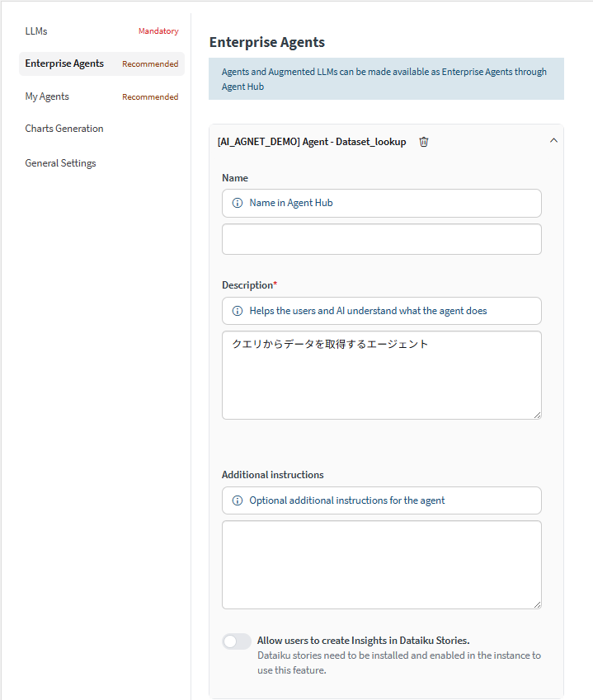Delete the Dataset_lookup agent with trash icon

(x=424, y=142)
